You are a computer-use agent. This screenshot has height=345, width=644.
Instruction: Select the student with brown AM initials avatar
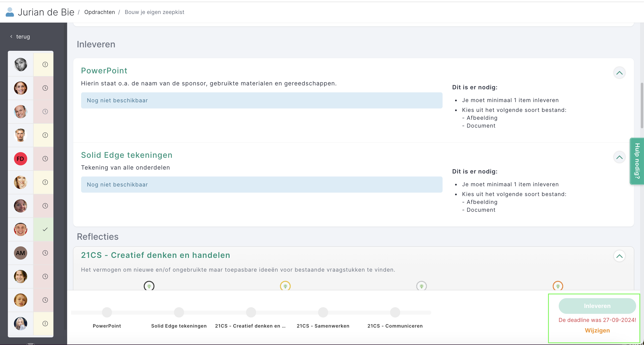(21, 253)
